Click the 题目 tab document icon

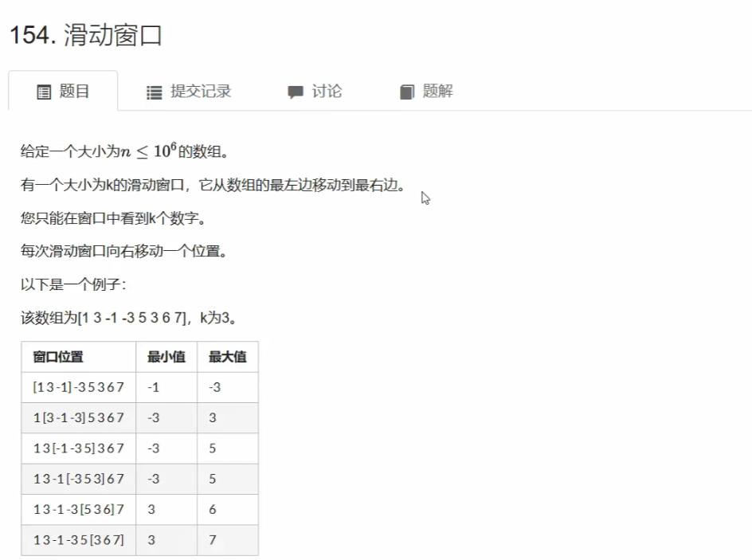[x=44, y=92]
